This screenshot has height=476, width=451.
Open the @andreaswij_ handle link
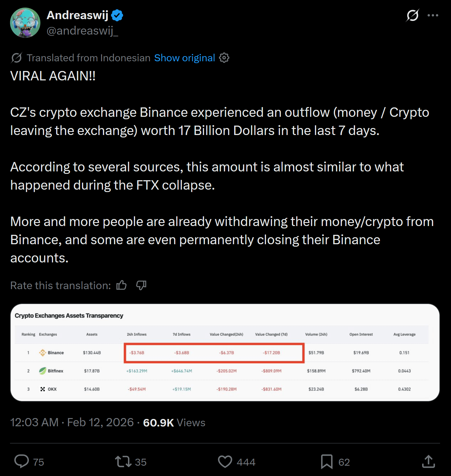(82, 31)
